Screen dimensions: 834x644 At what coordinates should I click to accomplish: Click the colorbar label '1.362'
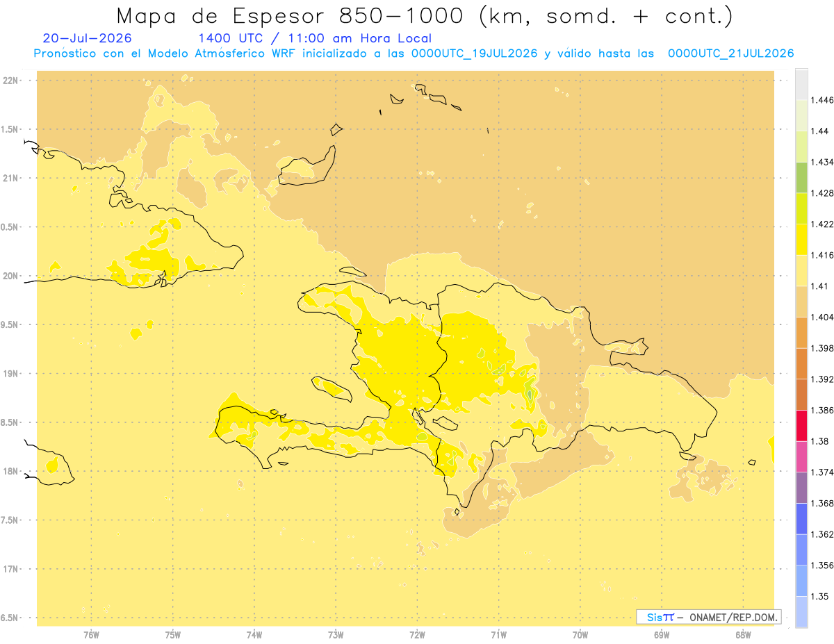[821, 534]
